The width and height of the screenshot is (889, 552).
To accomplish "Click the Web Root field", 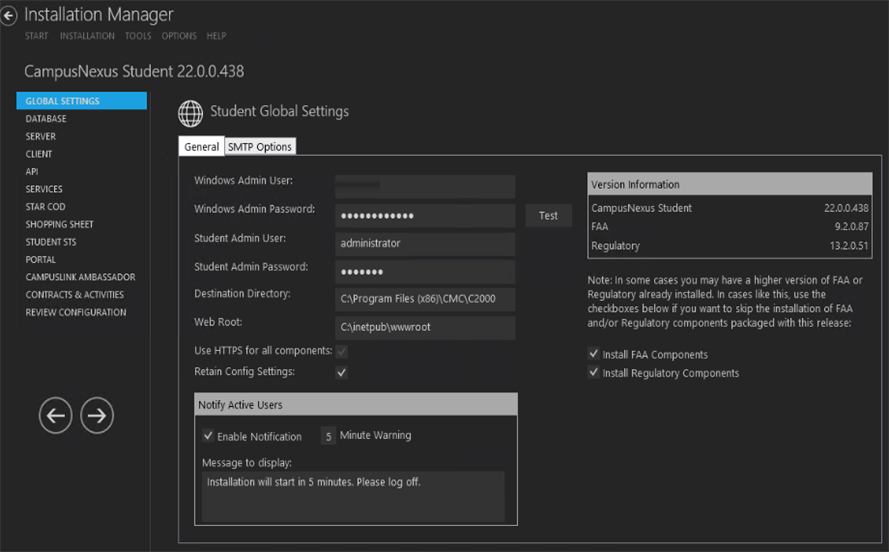I will (x=425, y=328).
